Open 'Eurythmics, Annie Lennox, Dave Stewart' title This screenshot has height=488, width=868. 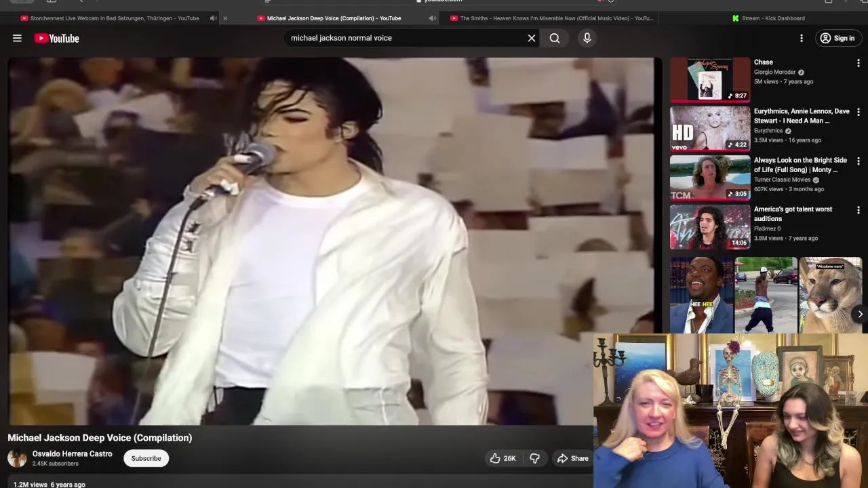[x=802, y=116]
